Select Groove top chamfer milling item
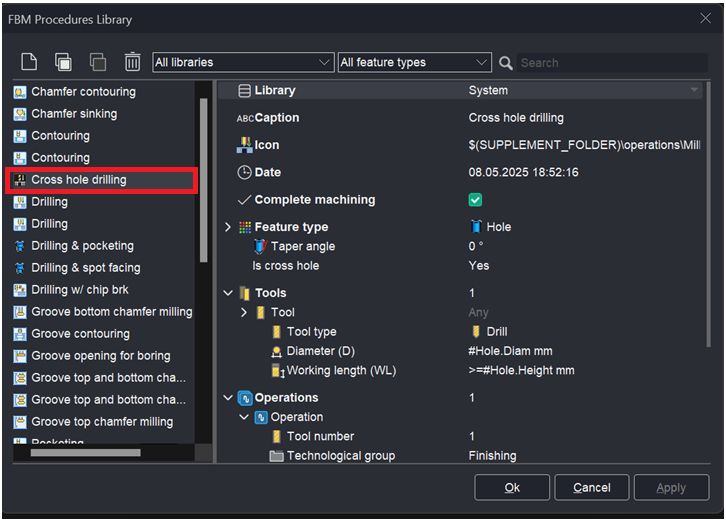726x523 pixels. (102, 422)
